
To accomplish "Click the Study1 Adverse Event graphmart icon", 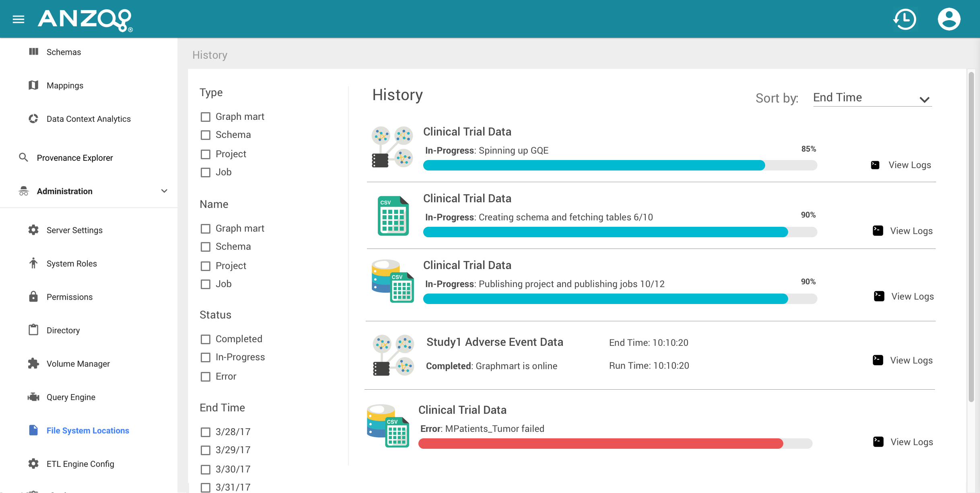I will (393, 355).
